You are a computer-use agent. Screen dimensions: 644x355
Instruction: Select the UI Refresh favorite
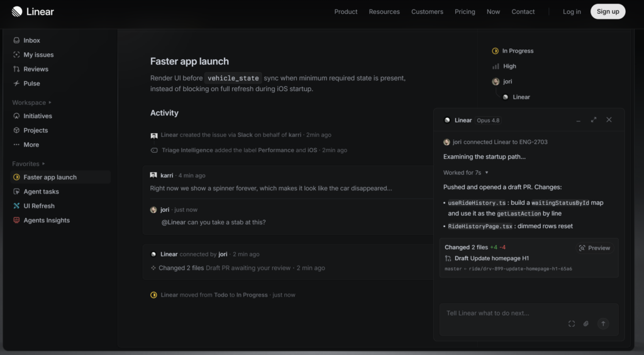point(39,206)
